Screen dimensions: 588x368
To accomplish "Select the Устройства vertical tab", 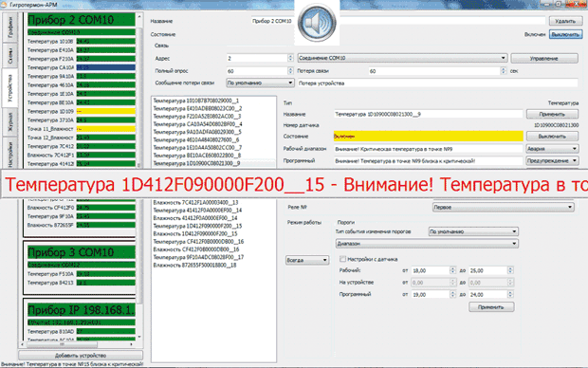I will [x=9, y=88].
